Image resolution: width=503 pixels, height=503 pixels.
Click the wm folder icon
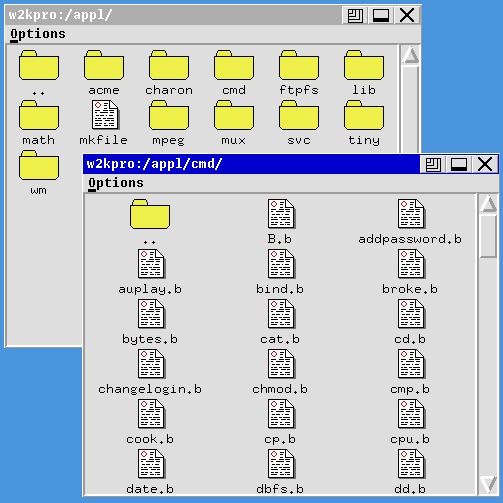(x=39, y=165)
